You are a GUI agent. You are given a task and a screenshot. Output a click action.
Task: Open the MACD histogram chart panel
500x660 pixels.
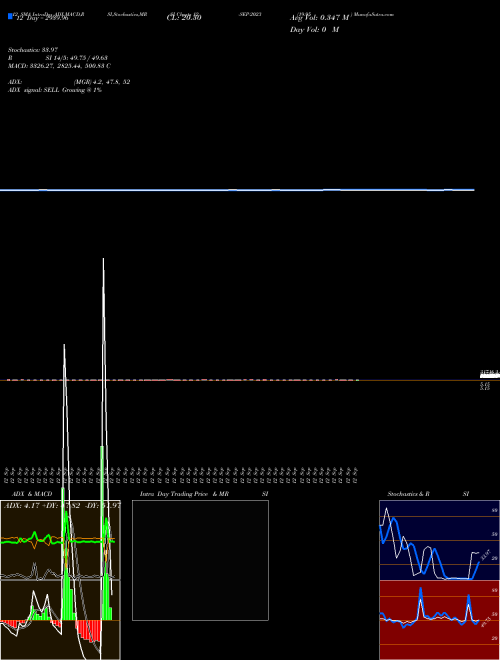coord(60,620)
